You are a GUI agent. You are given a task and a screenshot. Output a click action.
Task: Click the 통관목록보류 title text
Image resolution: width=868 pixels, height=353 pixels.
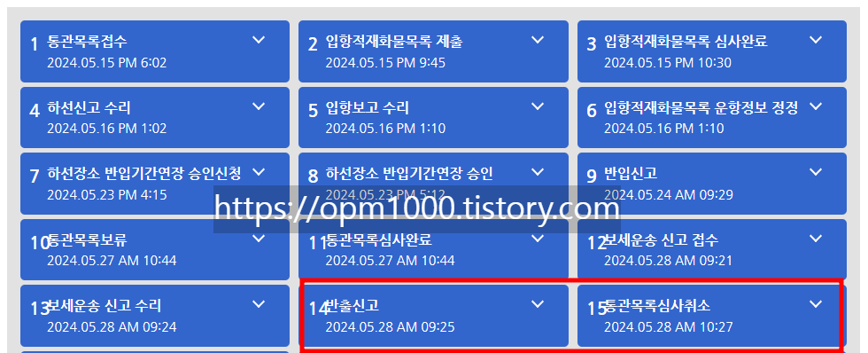click(x=88, y=240)
